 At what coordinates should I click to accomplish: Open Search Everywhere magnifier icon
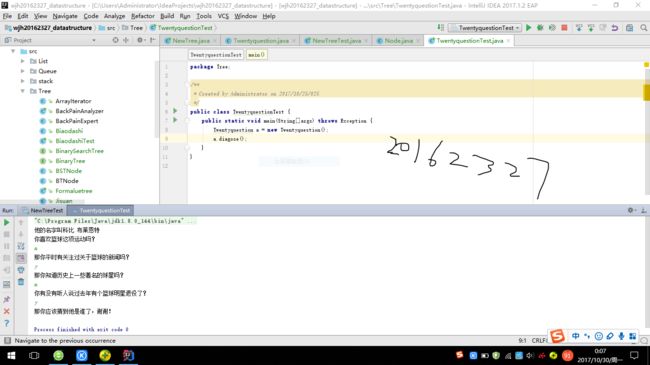643,28
